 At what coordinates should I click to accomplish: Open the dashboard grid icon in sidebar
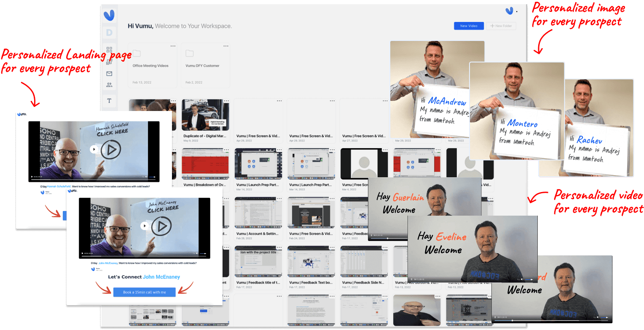click(x=110, y=50)
